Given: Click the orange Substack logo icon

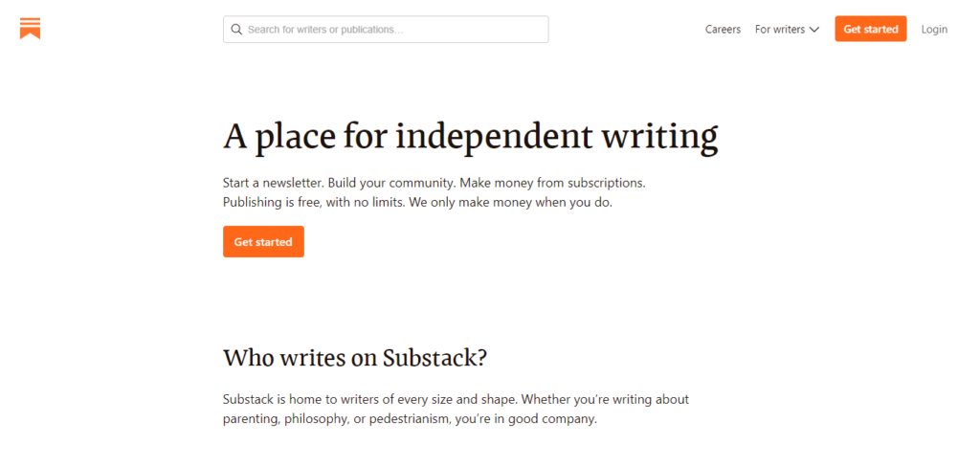Looking at the screenshot, I should point(30,28).
